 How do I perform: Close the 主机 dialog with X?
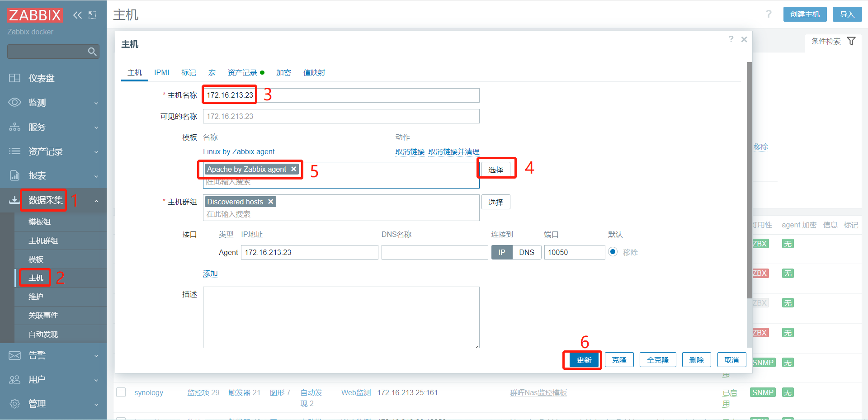(744, 39)
